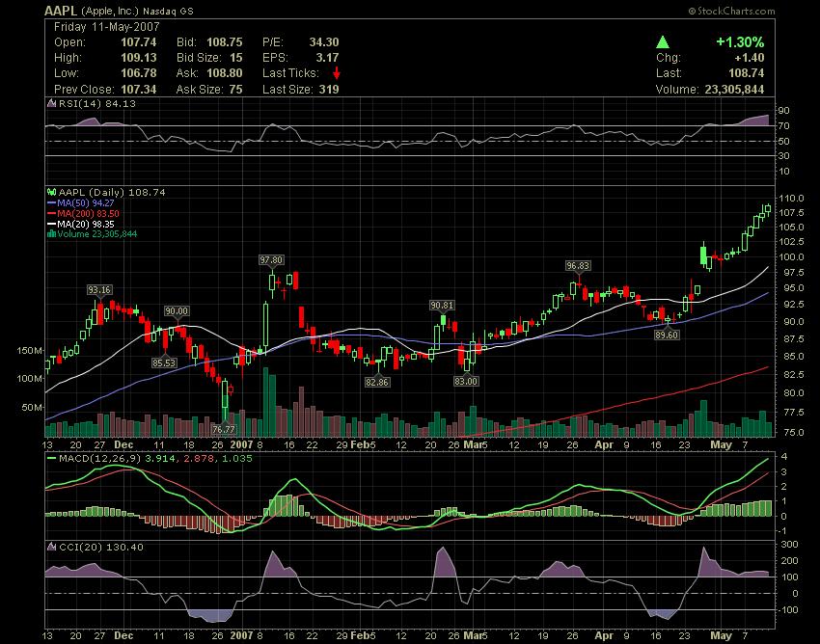Click the AAPL ticker symbol title

coord(60,11)
